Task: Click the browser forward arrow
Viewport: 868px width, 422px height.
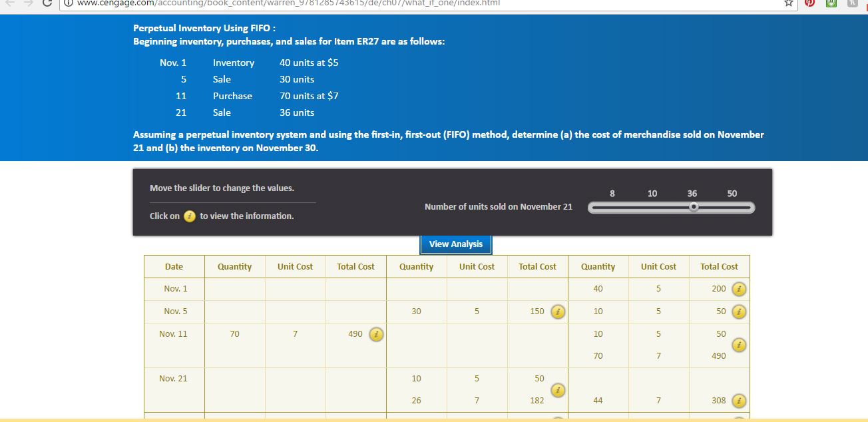Action: [25, 3]
